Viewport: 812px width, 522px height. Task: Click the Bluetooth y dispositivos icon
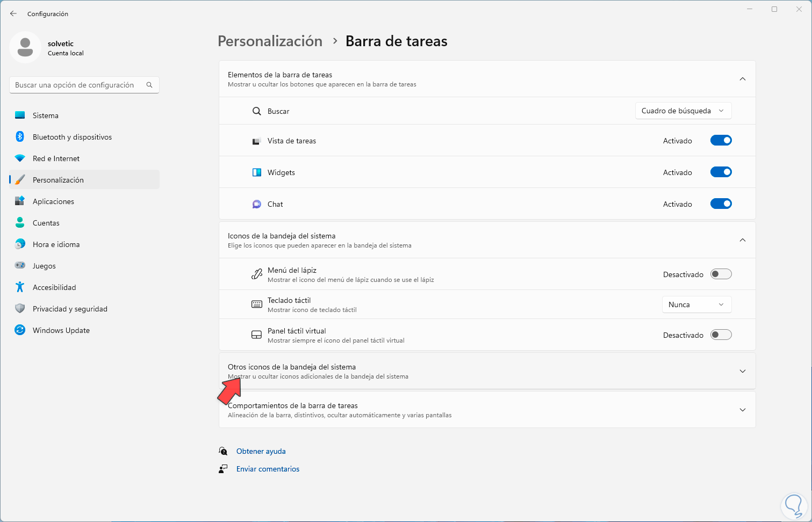[x=20, y=137]
